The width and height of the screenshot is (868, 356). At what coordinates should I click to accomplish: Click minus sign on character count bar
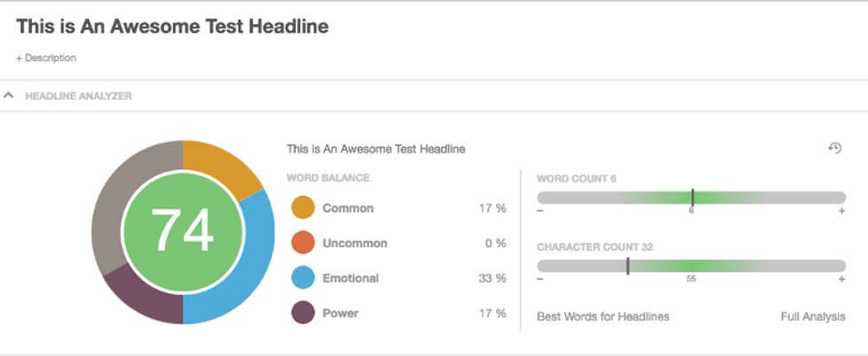coord(540,279)
